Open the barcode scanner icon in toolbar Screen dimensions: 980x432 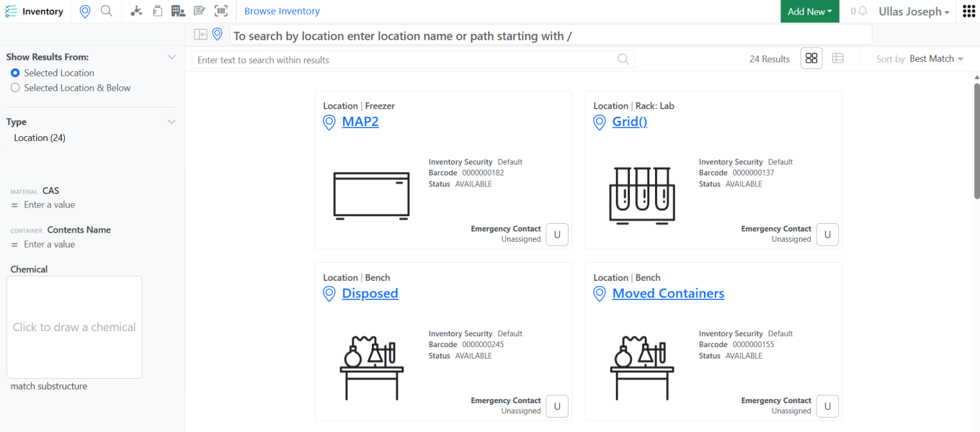pyautogui.click(x=221, y=12)
